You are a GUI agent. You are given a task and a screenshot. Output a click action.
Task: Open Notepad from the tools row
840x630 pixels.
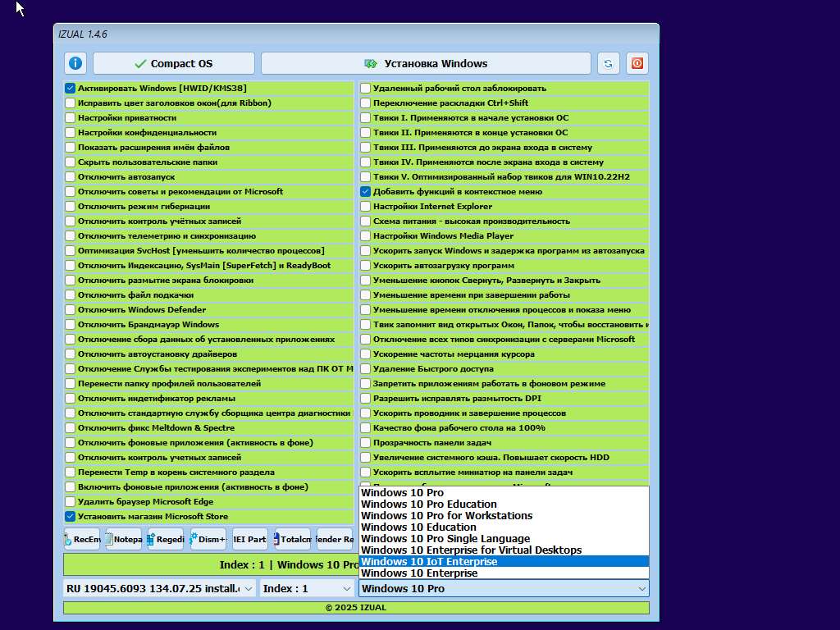click(124, 539)
